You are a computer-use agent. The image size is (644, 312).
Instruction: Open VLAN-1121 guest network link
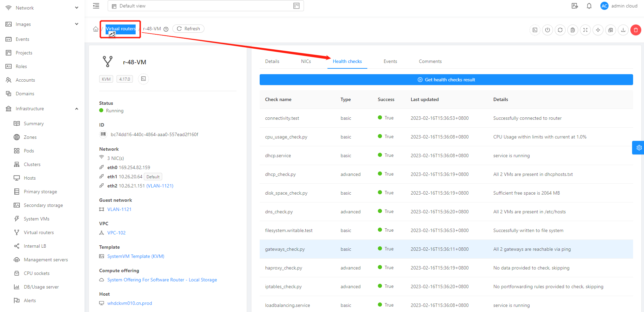[x=119, y=209]
